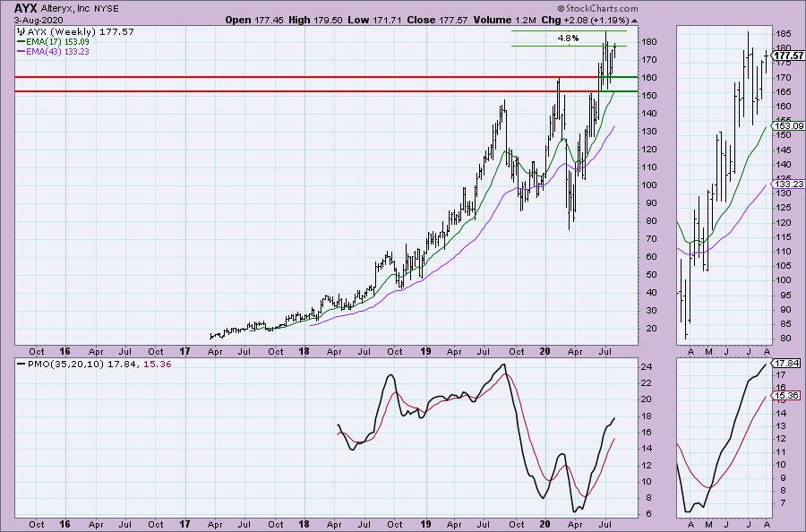Click the small up triangle after Chg

[634, 21]
